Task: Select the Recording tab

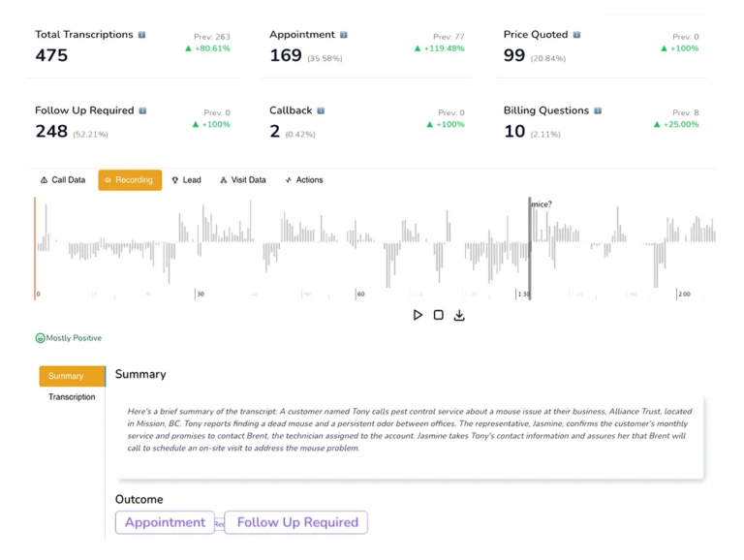Action: (x=130, y=180)
